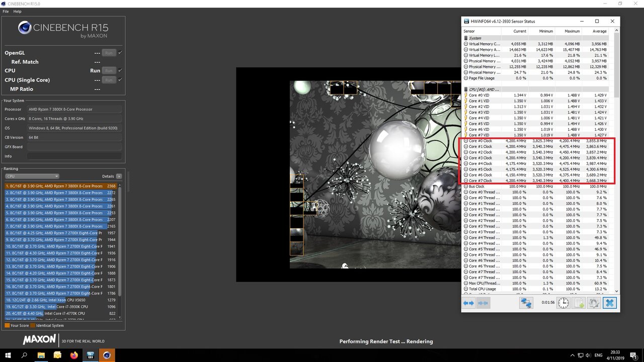Viewport: 644px width, 362px height.
Task: Click the Cinebench ranking list scrollbar
Action: (x=120, y=241)
